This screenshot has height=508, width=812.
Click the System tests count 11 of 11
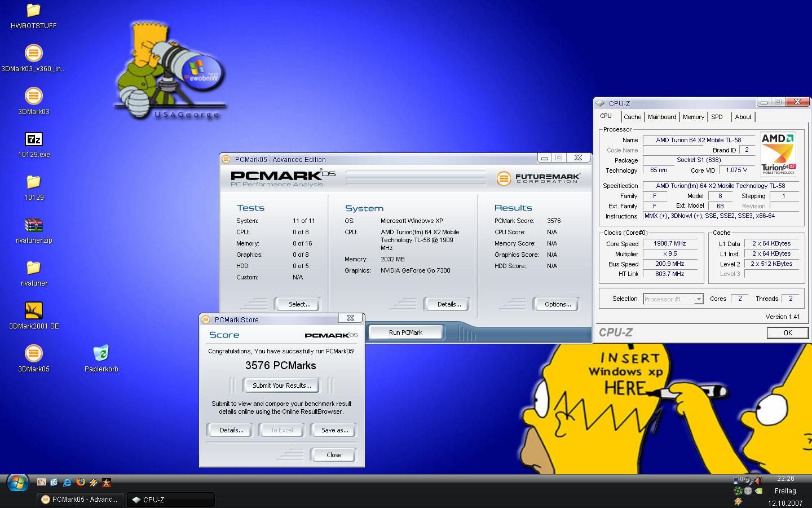304,221
